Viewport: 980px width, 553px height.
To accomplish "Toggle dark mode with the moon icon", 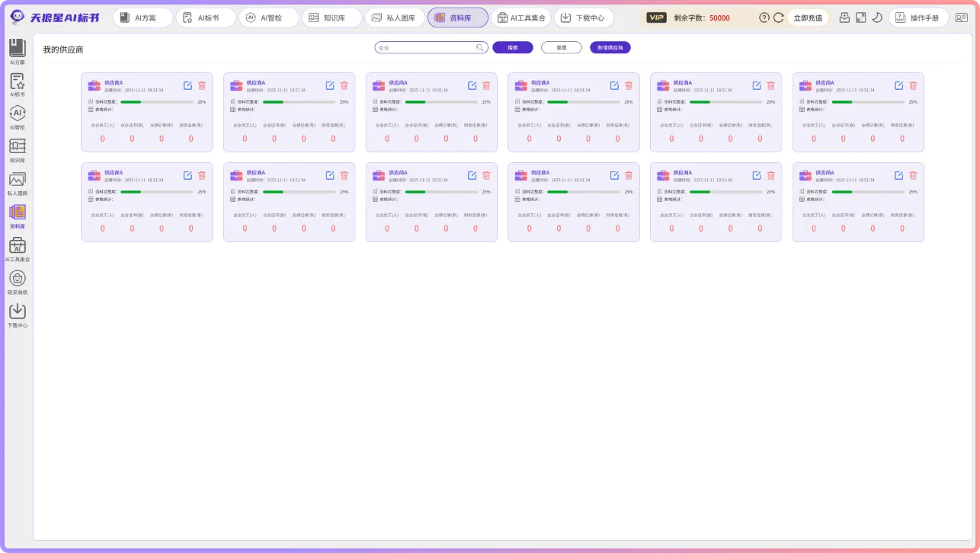I will click(x=877, y=18).
